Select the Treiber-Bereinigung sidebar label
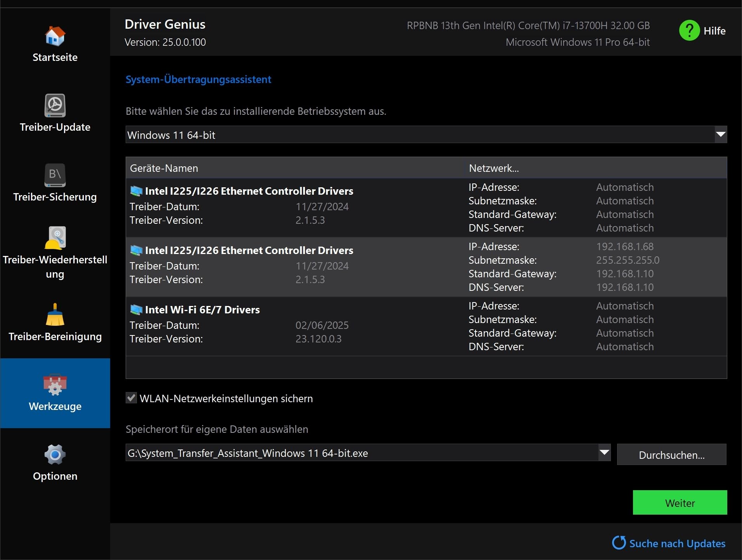Viewport: 742px width, 560px height. [55, 337]
